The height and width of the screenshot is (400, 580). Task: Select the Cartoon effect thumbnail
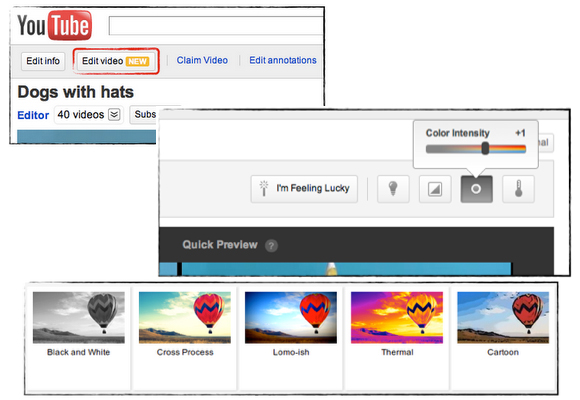click(x=503, y=317)
